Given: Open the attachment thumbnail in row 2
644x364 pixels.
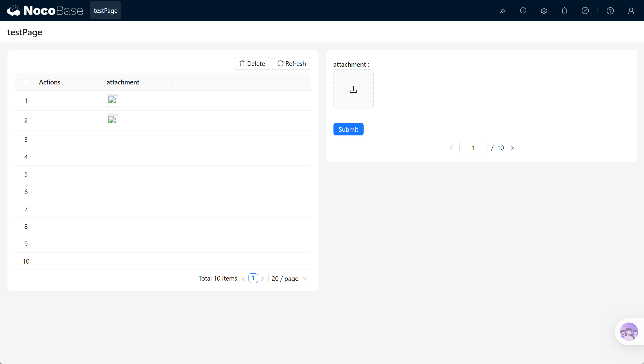Looking at the screenshot, I should pyautogui.click(x=113, y=120).
